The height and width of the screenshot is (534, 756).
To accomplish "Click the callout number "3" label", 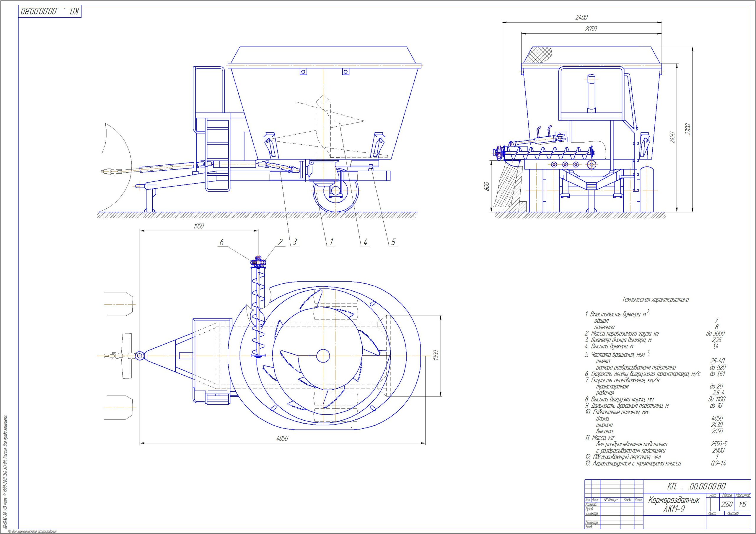I will coord(295,243).
